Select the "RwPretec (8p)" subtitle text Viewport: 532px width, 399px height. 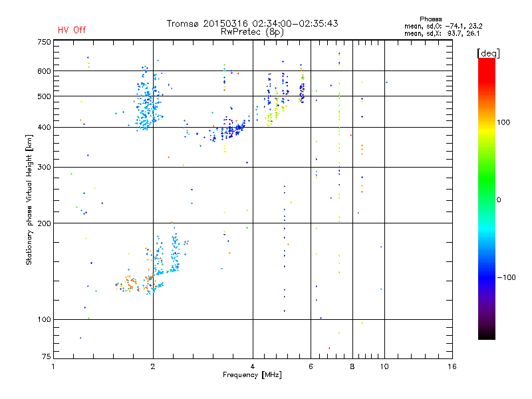click(x=252, y=32)
